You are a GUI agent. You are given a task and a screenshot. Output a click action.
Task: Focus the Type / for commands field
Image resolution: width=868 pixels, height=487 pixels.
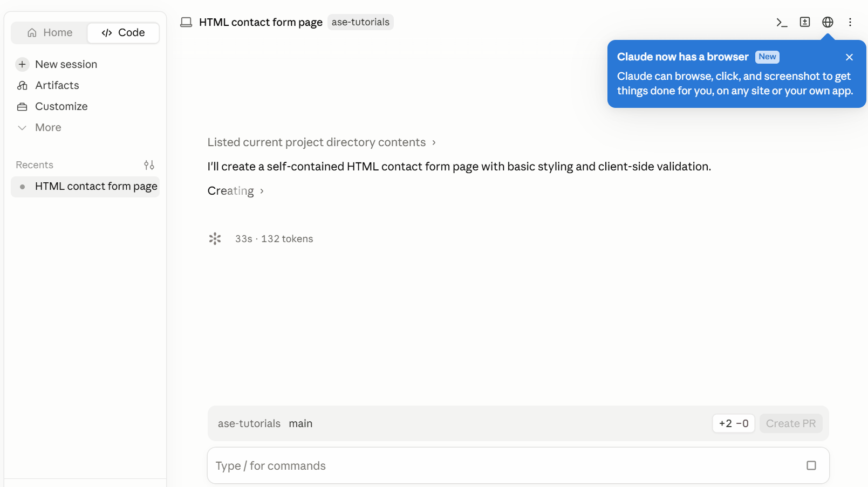pyautogui.click(x=507, y=465)
